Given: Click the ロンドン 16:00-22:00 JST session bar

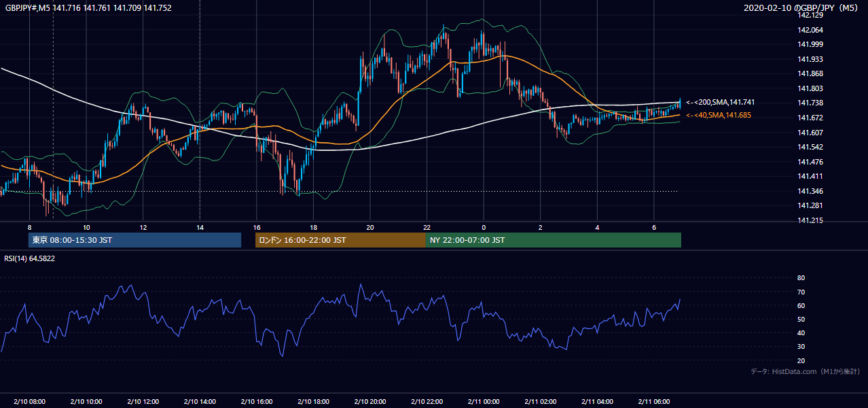Looking at the screenshot, I should 340,240.
